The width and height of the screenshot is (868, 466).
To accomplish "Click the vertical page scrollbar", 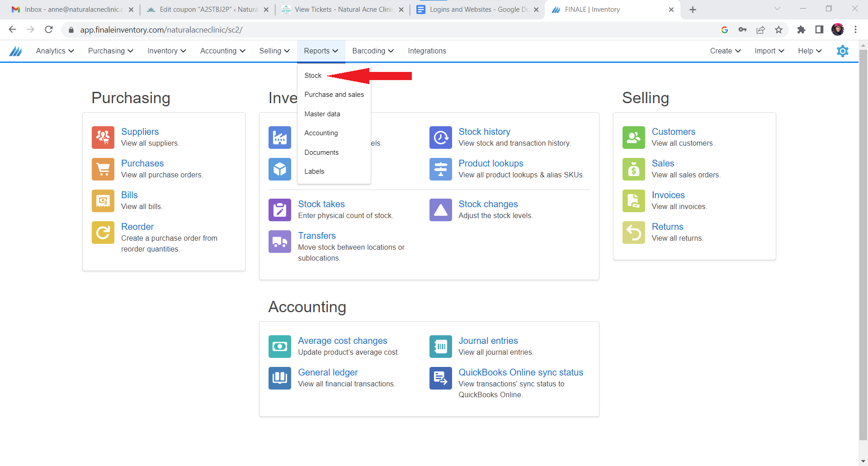I will tap(863, 244).
